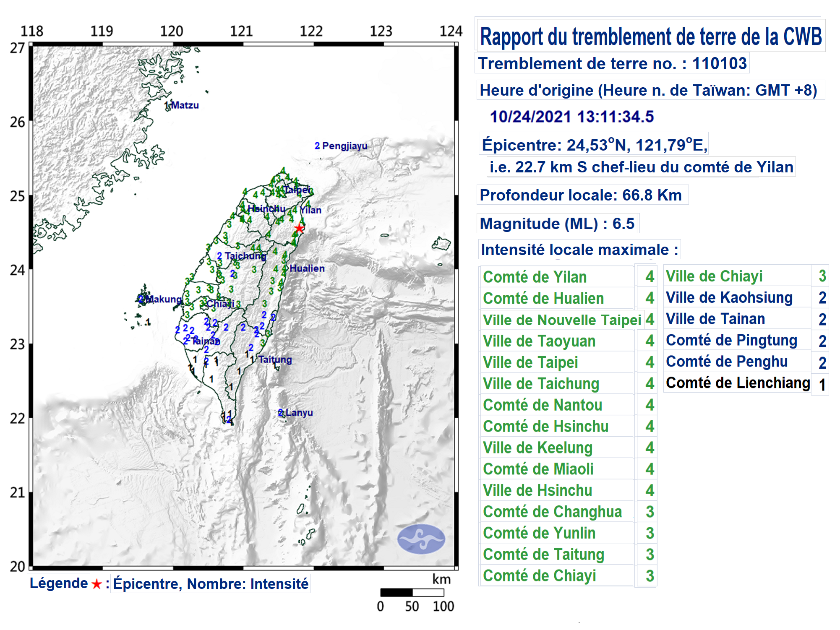Select the Ville de Nouvelle Taipei row
This screenshot has width=840, height=630.
[562, 320]
